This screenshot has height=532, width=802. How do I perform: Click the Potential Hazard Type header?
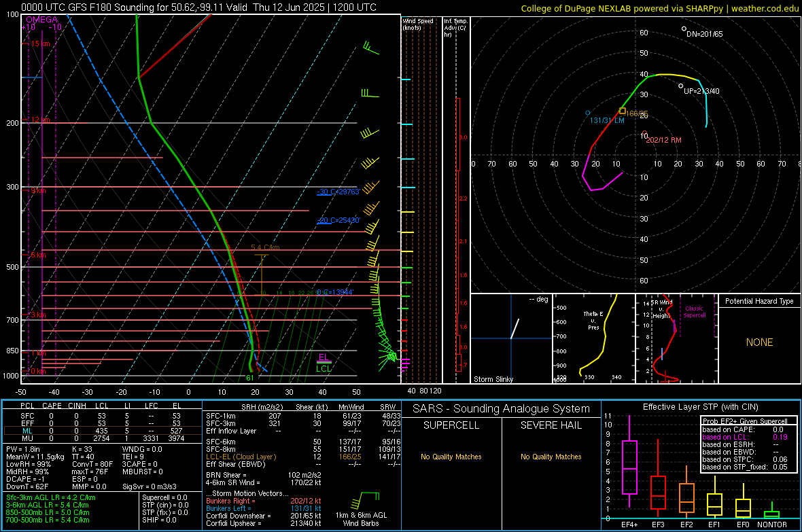click(759, 301)
